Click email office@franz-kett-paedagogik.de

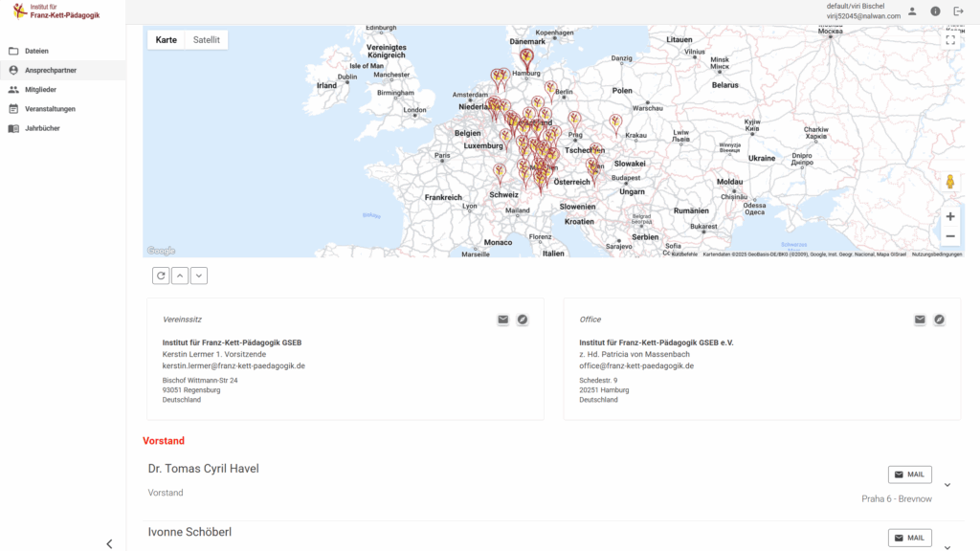[636, 366]
